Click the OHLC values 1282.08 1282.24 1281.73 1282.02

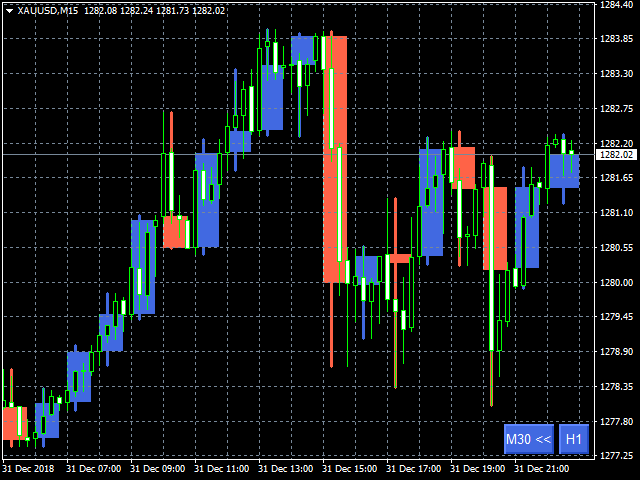coord(154,11)
